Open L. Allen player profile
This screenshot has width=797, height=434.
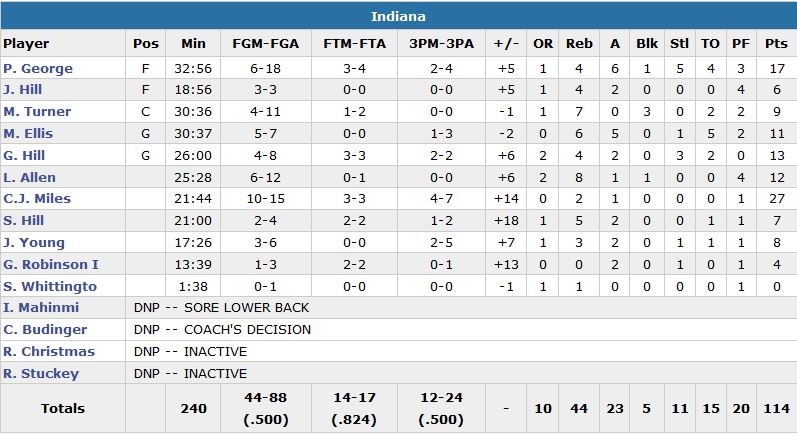click(29, 177)
